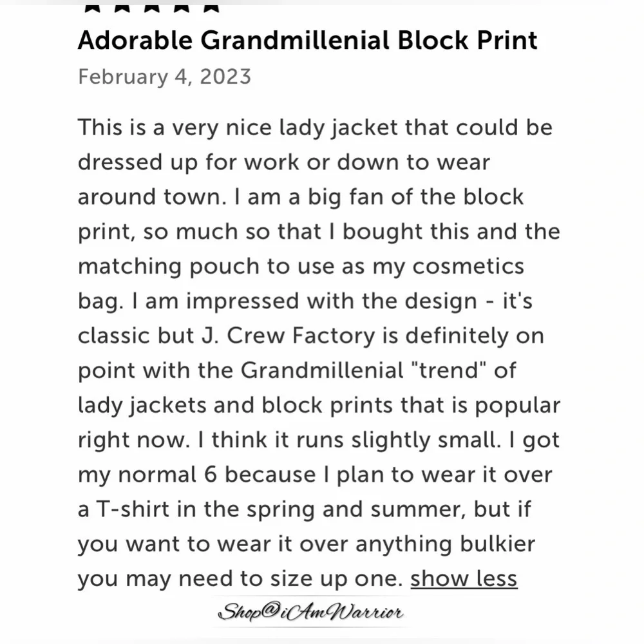Click the review date February 4, 2023

[165, 77]
